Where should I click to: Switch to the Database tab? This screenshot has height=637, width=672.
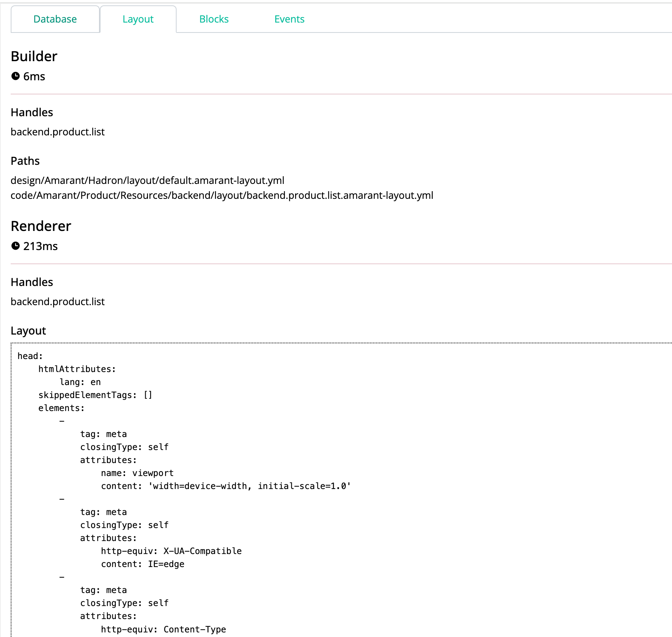click(55, 19)
